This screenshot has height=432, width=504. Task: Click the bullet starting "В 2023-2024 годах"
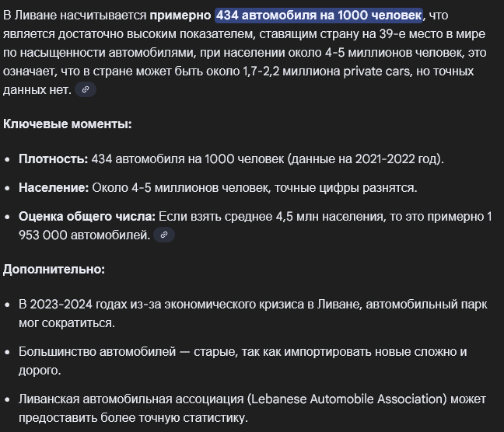pos(253,313)
